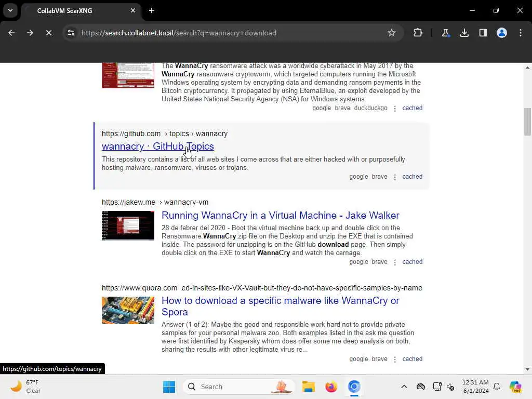Screen dimensions: 532x399
Task: Open the weather widget showing 67°F
Action: point(25,387)
